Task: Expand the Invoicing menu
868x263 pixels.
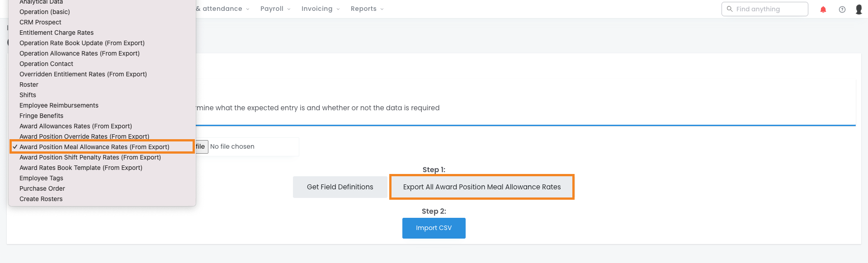Action: pos(321,9)
